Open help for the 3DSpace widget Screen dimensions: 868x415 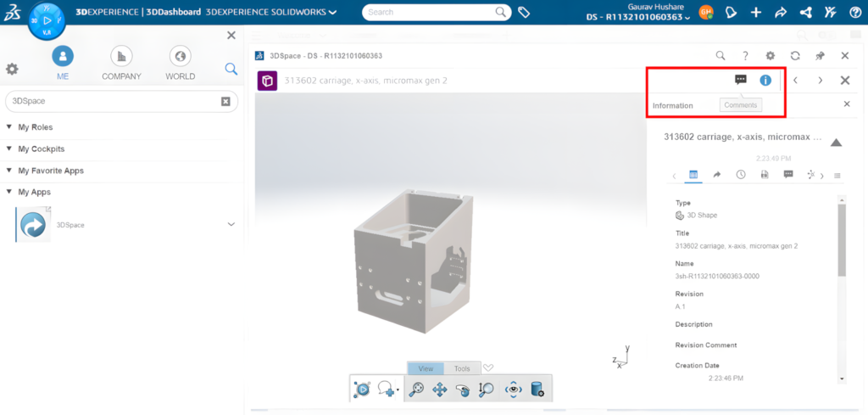(x=746, y=55)
